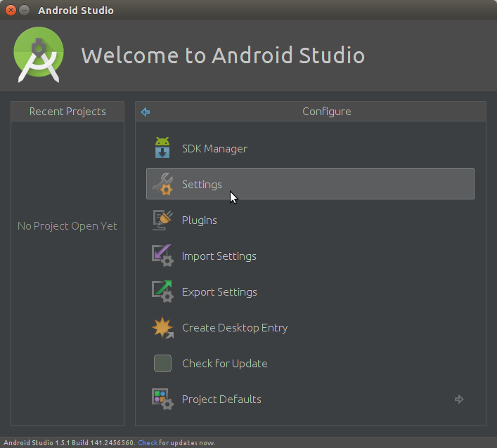The width and height of the screenshot is (497, 448).
Task: Click the Import Settings purple arrow icon
Action: tap(162, 256)
